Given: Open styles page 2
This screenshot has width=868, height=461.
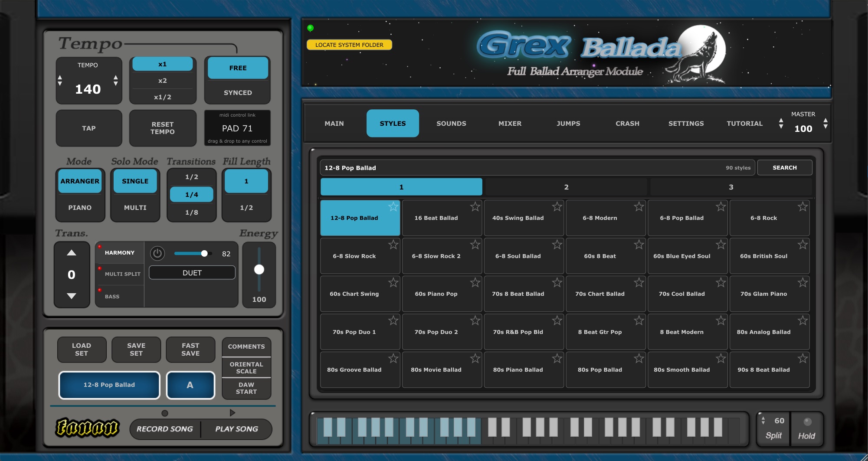Looking at the screenshot, I should coord(566,187).
